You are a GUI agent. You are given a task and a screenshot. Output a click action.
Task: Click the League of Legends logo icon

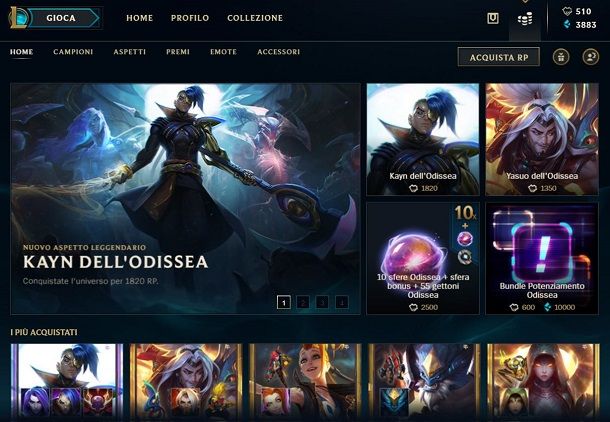pos(19,18)
